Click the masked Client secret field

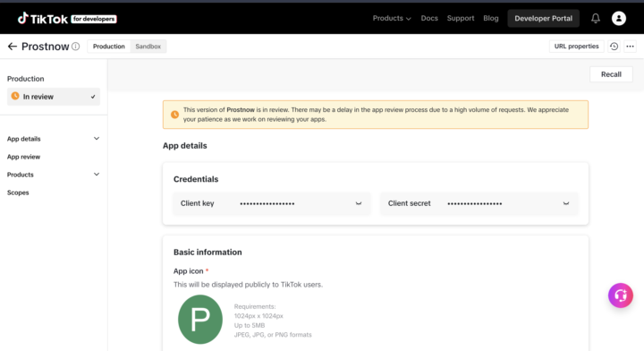click(479, 203)
